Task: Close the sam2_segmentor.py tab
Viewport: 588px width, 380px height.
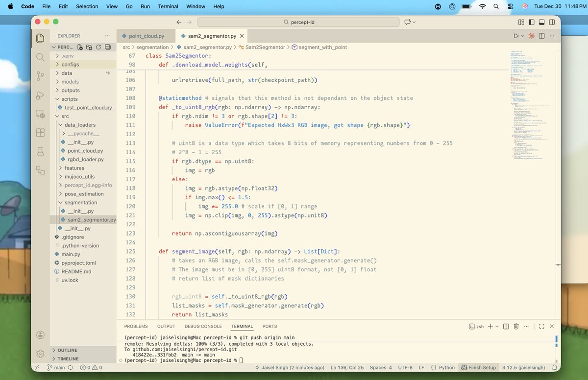Action: pyautogui.click(x=242, y=36)
